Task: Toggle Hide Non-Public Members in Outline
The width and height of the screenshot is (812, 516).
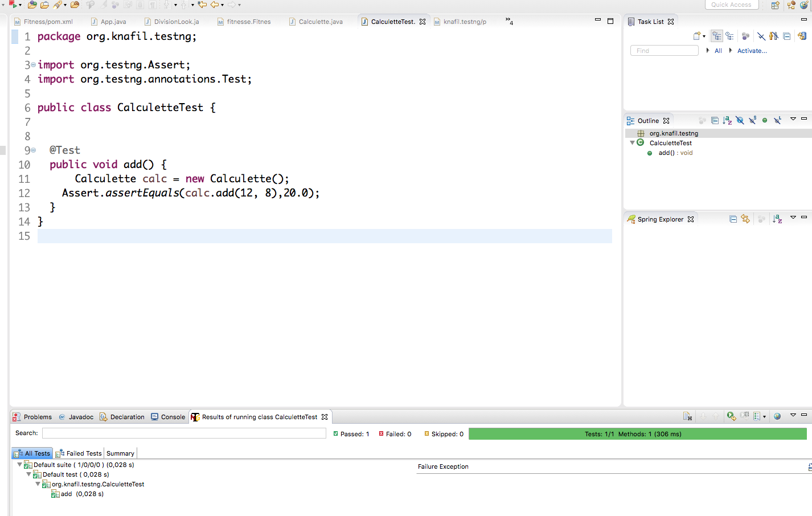Action: tap(765, 120)
